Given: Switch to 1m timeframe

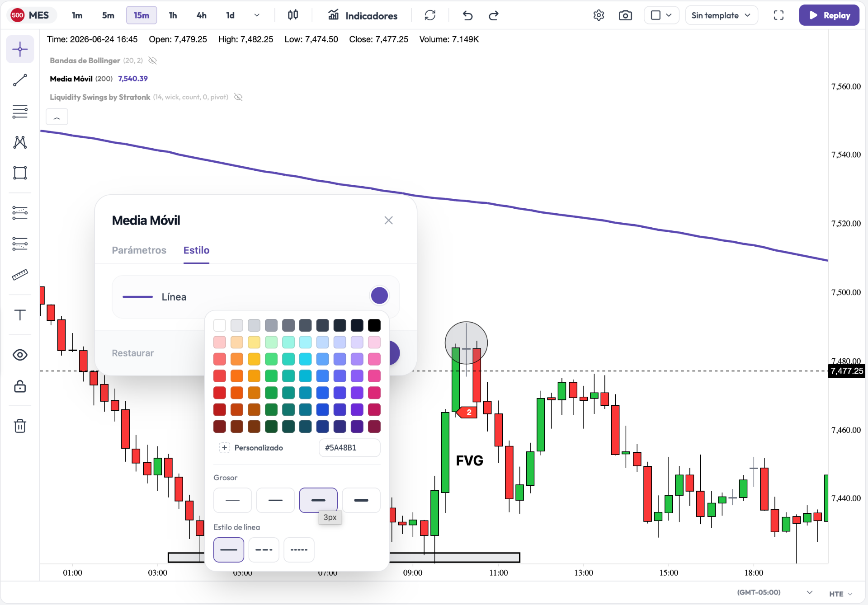Looking at the screenshot, I should tap(77, 15).
